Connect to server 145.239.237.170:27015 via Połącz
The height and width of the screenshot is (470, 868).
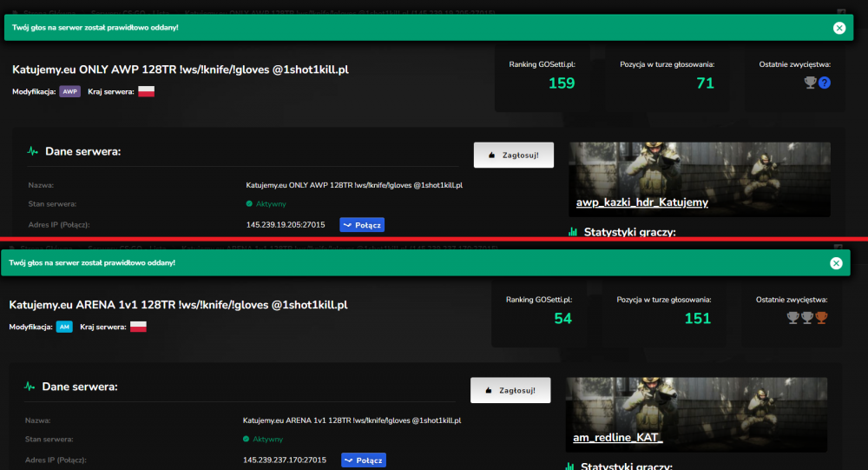coord(364,460)
